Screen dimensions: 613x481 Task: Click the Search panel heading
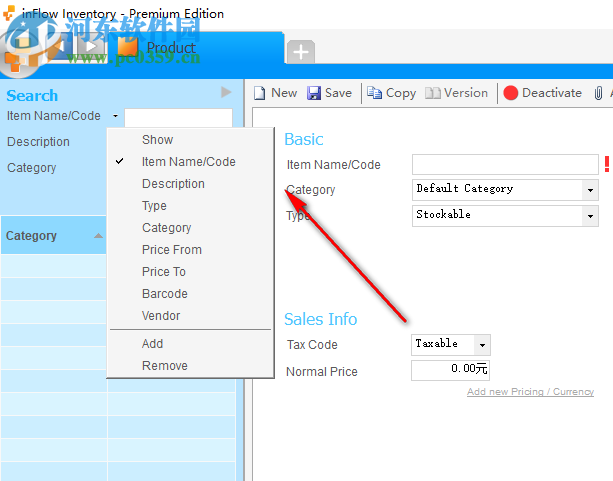(32, 96)
